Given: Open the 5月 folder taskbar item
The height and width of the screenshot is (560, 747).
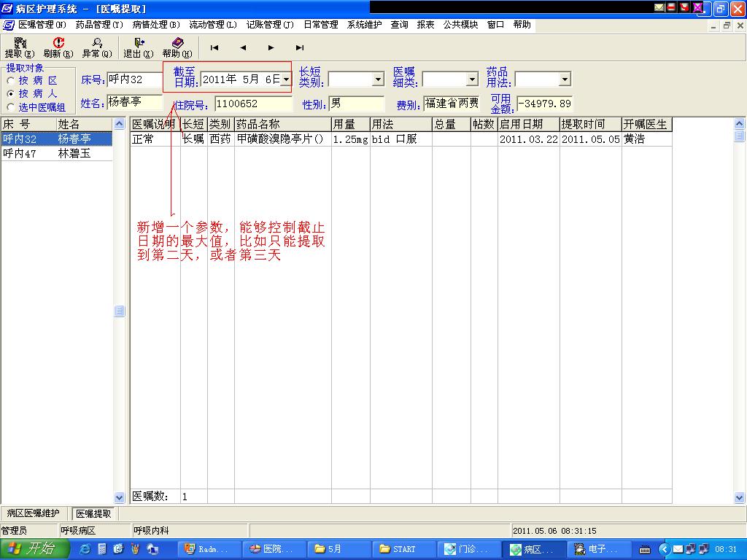Looking at the screenshot, I should (x=338, y=549).
